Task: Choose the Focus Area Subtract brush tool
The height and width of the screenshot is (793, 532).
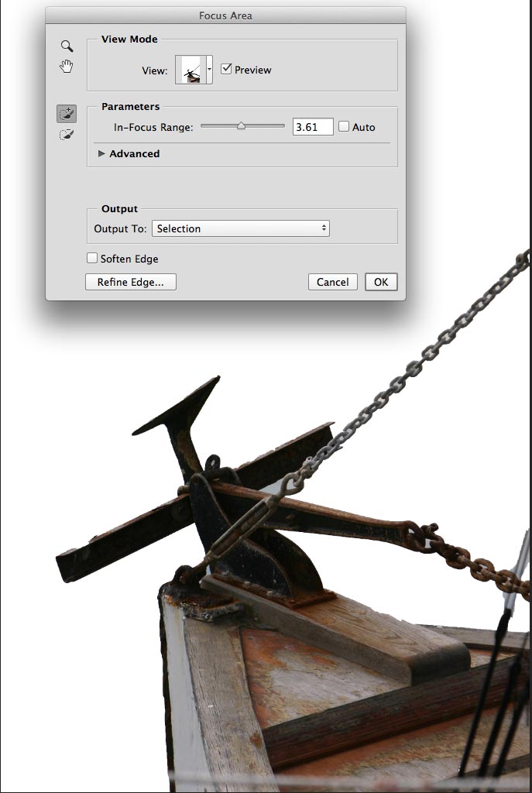Action: 67,135
